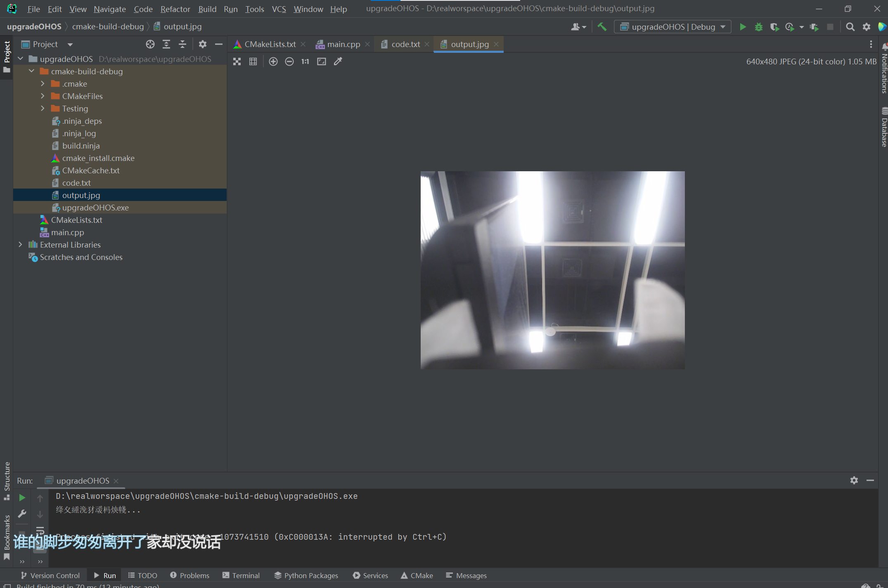Switch to main.cpp editor tab
888x588 pixels.
pyautogui.click(x=343, y=44)
